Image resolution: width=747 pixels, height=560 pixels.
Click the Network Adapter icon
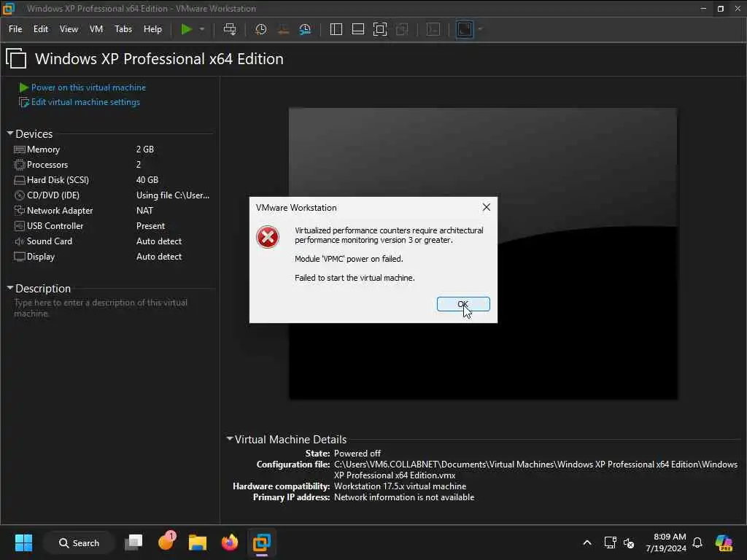coord(20,210)
